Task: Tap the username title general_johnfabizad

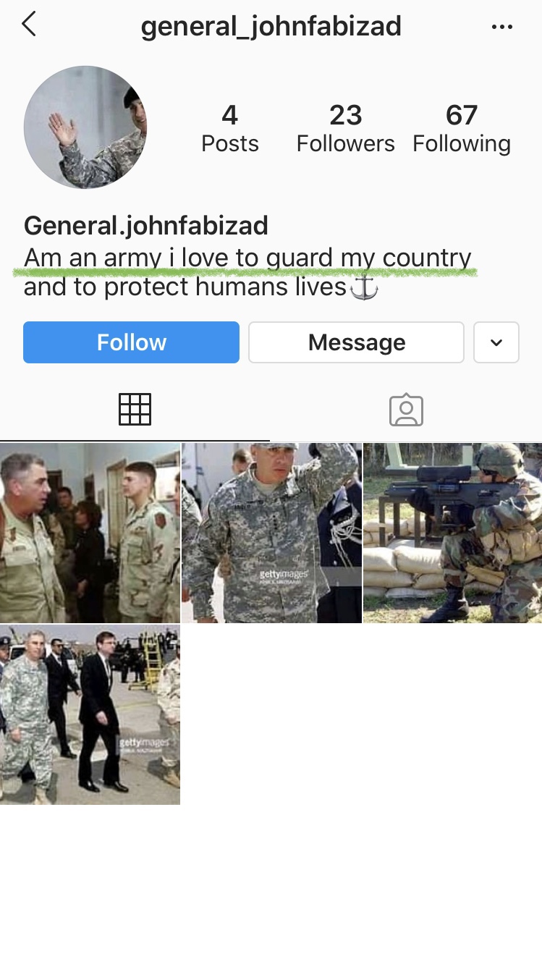Action: pos(271,27)
